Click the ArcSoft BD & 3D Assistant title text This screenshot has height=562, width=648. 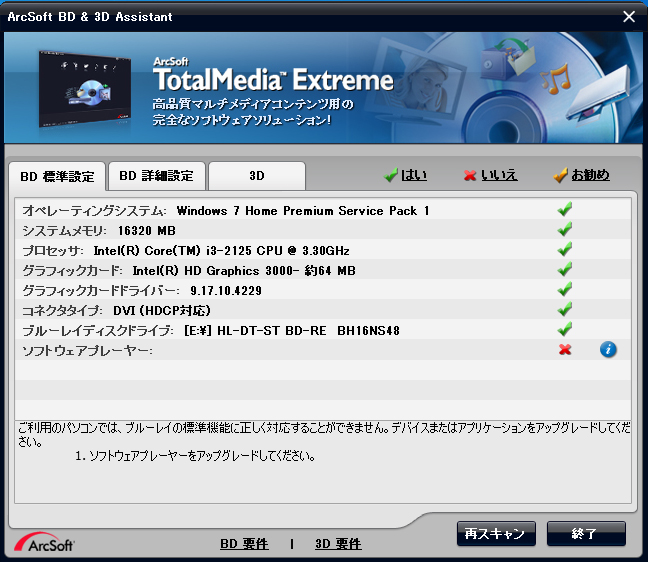(x=90, y=17)
